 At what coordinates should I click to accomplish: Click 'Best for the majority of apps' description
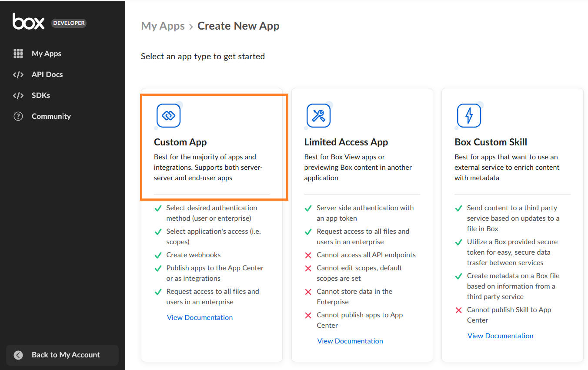[x=208, y=167]
